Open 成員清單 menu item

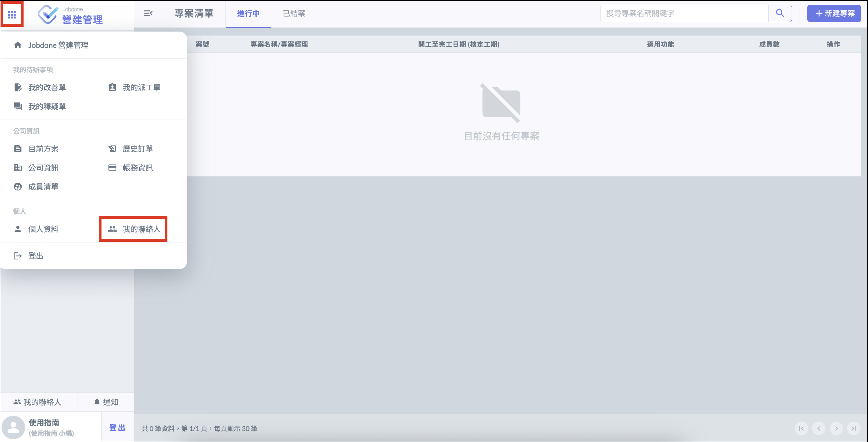tap(43, 187)
